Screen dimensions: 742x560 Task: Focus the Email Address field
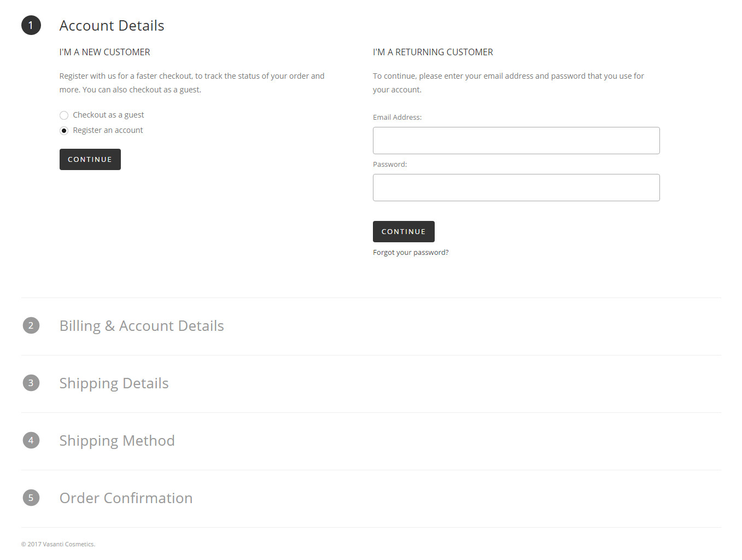tap(516, 141)
